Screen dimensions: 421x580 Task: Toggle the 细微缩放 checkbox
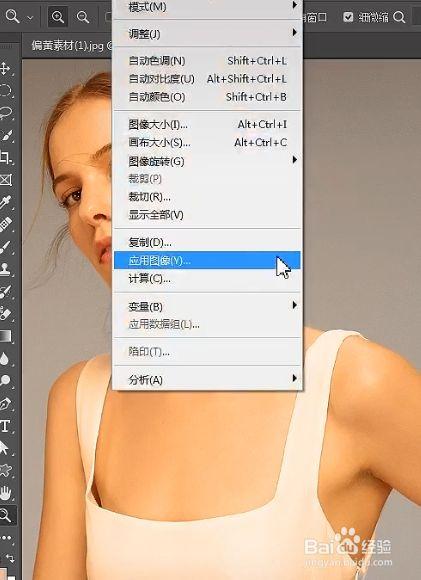click(348, 17)
